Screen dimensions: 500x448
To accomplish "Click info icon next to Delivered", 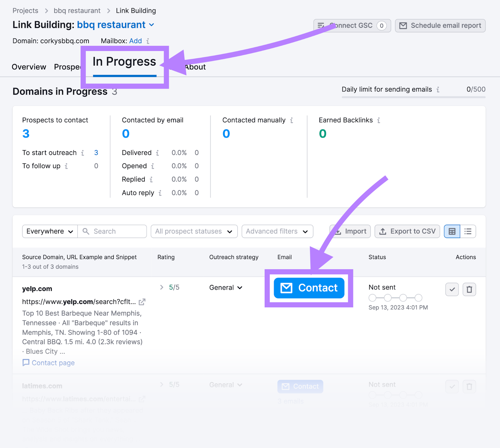I will 157,153.
